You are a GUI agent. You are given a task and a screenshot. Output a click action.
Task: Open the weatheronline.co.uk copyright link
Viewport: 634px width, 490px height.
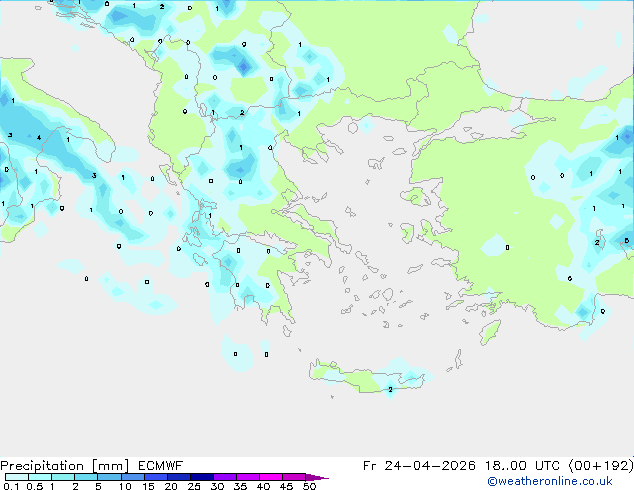550,481
